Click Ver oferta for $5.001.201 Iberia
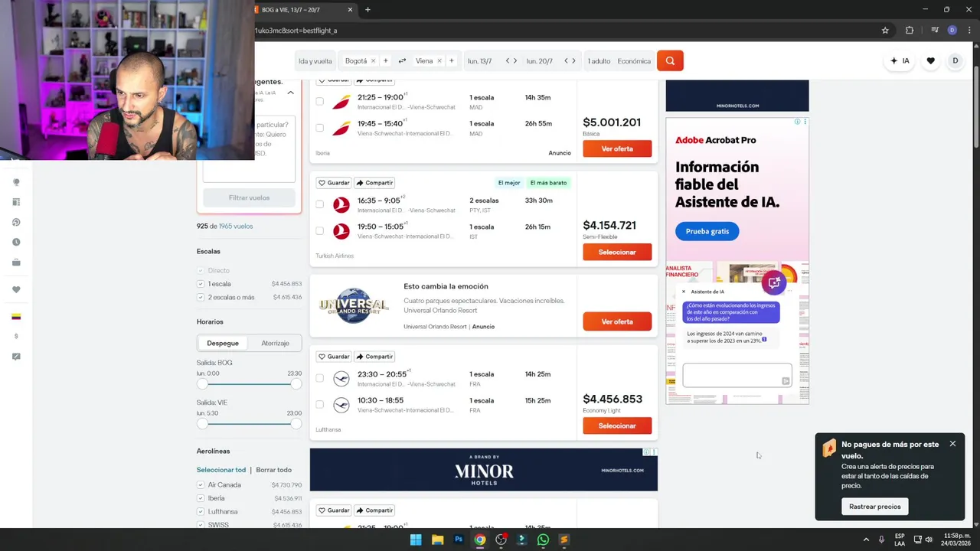 pyautogui.click(x=617, y=148)
